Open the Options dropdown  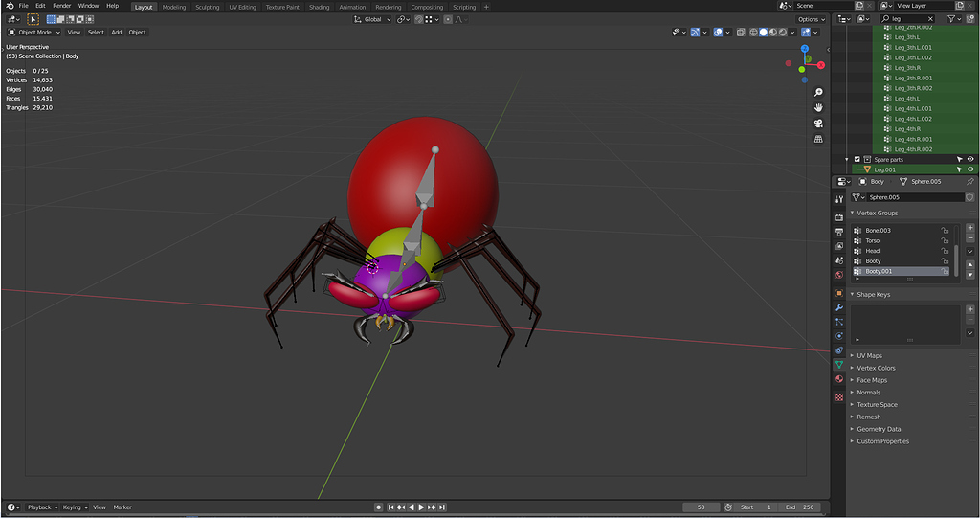tap(812, 19)
